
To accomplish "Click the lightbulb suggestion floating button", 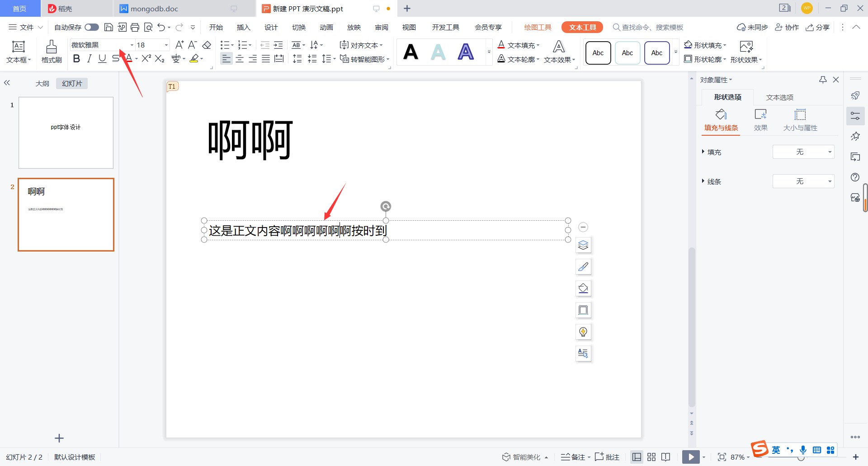I will tap(583, 332).
